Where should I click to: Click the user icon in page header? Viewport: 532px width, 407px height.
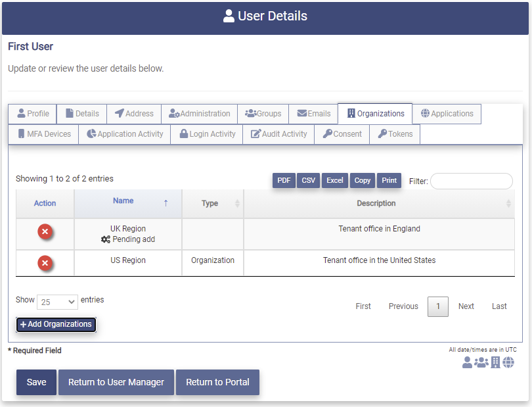[229, 16]
